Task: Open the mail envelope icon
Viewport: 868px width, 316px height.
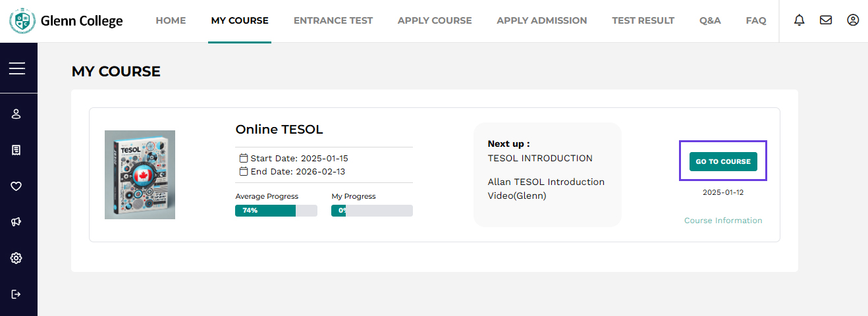Action: [826, 20]
